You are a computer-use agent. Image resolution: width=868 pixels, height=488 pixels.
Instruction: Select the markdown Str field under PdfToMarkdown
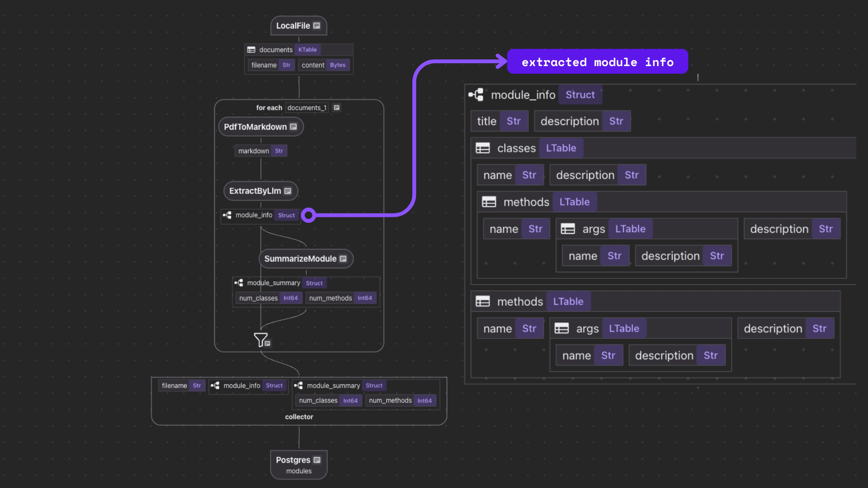point(261,151)
